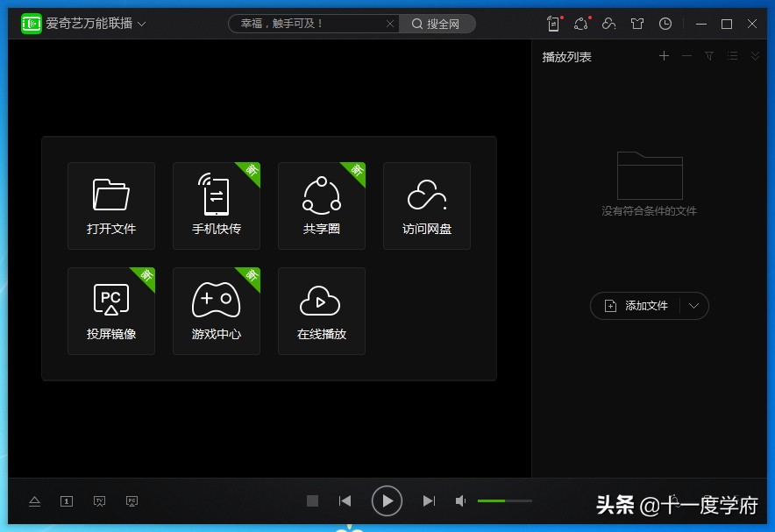This screenshot has height=532, width=775.
Task: Start 在线播放 online playback
Action: 322,310
